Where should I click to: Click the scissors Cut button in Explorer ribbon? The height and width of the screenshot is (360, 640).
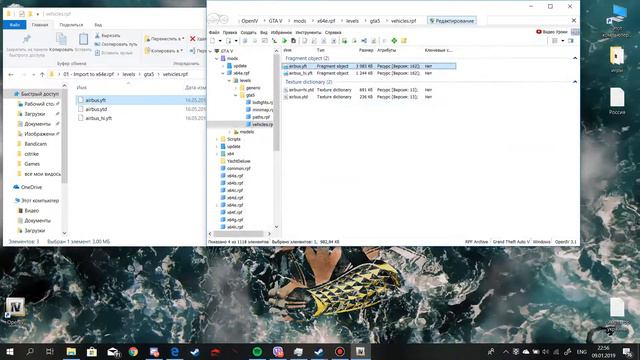point(107,36)
